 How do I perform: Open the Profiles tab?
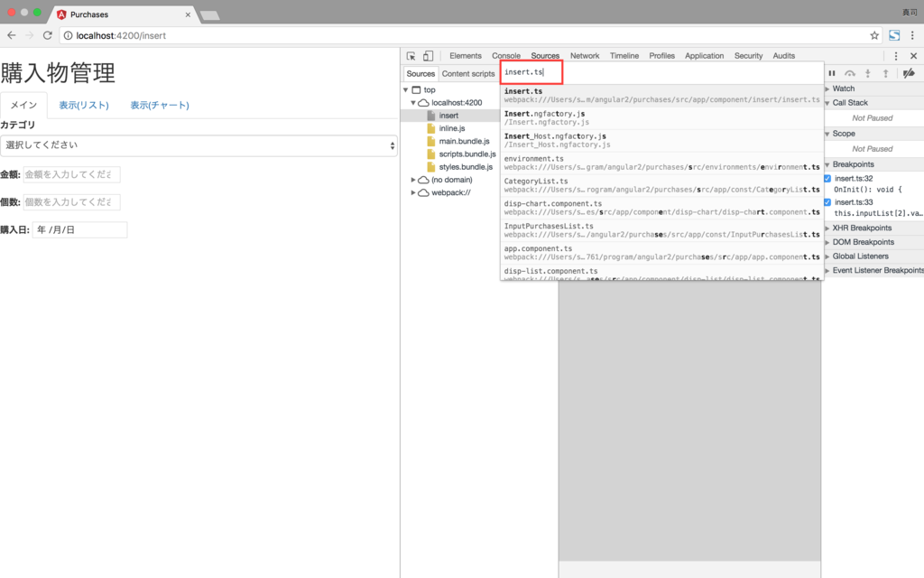point(661,56)
